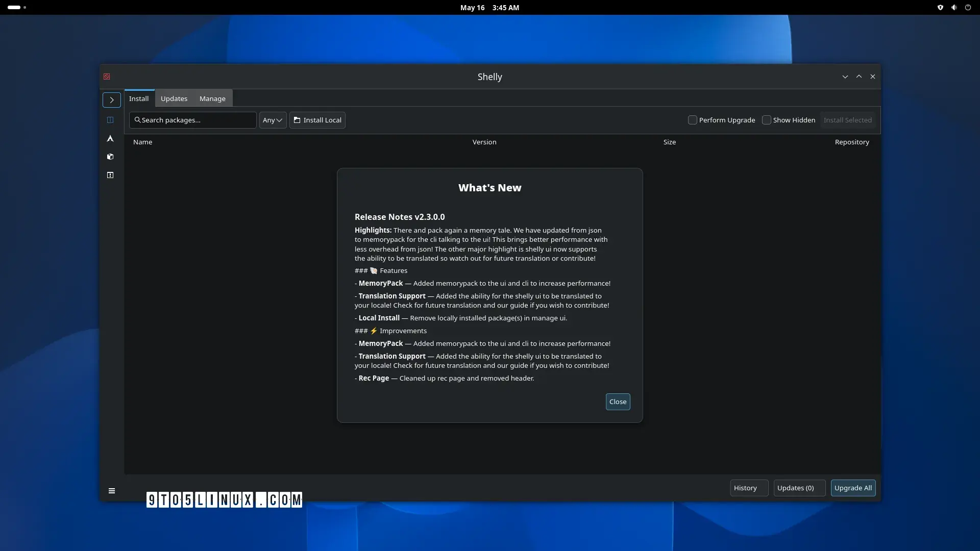The image size is (980, 551).
Task: Switch to the Updates tab
Action: click(x=174, y=98)
